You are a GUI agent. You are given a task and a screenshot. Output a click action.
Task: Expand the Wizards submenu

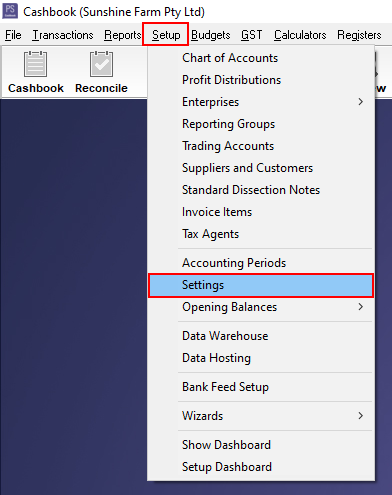[x=261, y=416]
